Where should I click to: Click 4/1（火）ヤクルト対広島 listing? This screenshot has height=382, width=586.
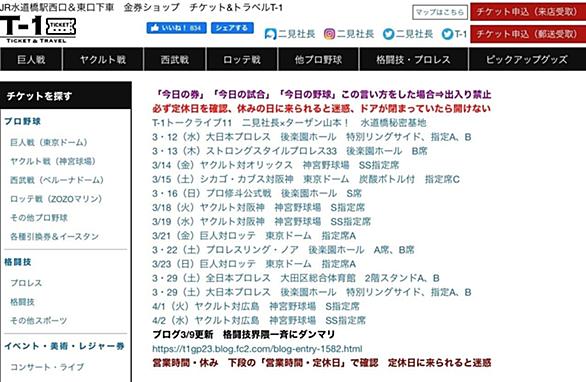[256, 306]
